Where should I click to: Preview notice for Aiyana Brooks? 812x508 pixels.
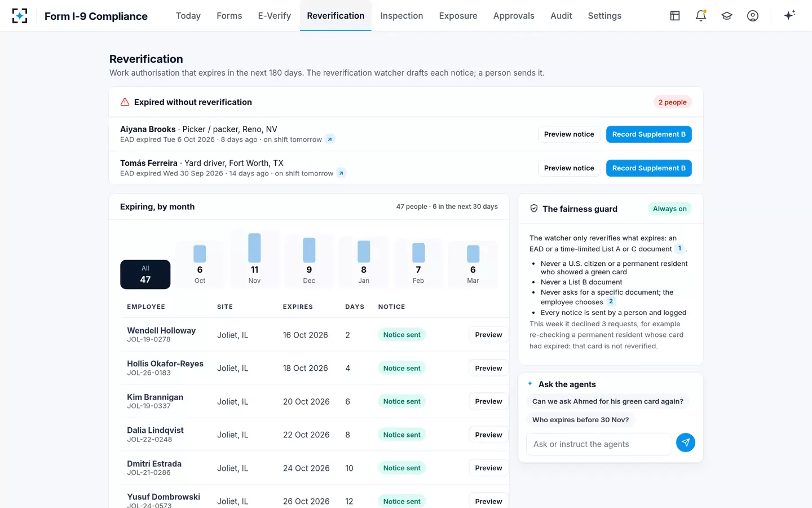tap(569, 134)
